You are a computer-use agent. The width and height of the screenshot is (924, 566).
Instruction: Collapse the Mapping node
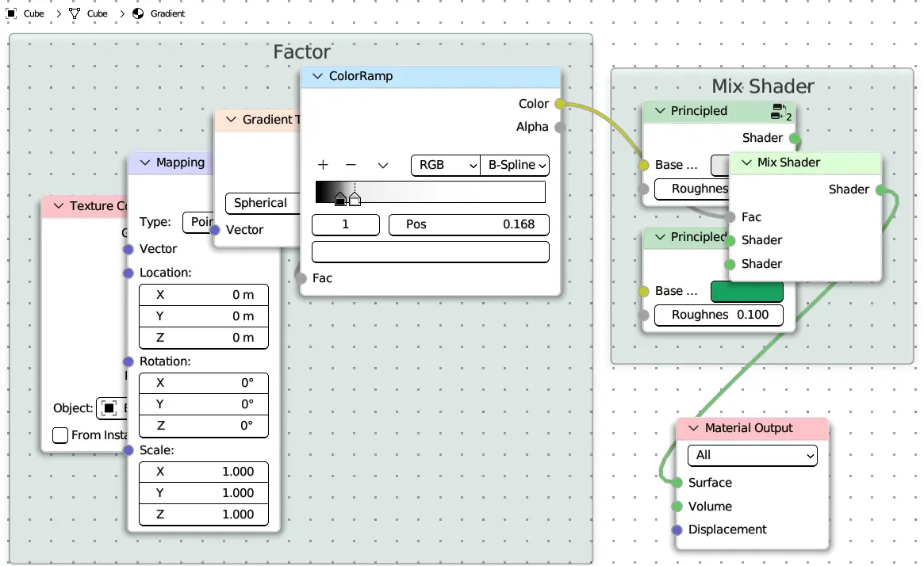tap(145, 163)
